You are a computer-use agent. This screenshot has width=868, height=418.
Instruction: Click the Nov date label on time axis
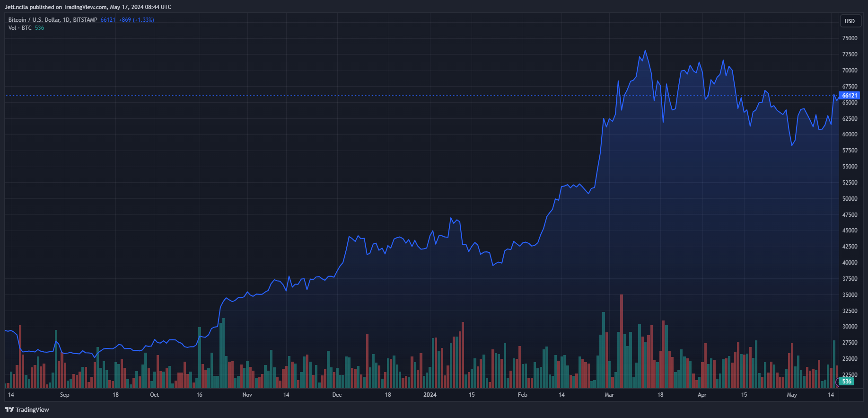point(247,395)
